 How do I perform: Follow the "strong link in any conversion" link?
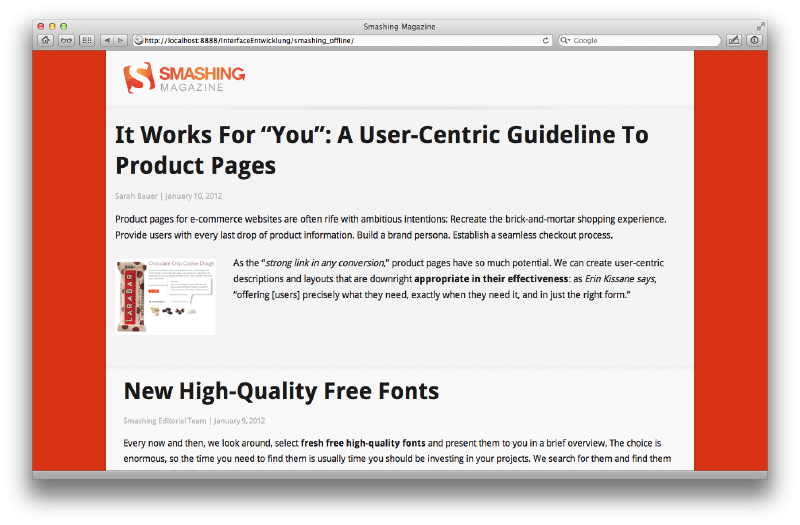pos(324,263)
